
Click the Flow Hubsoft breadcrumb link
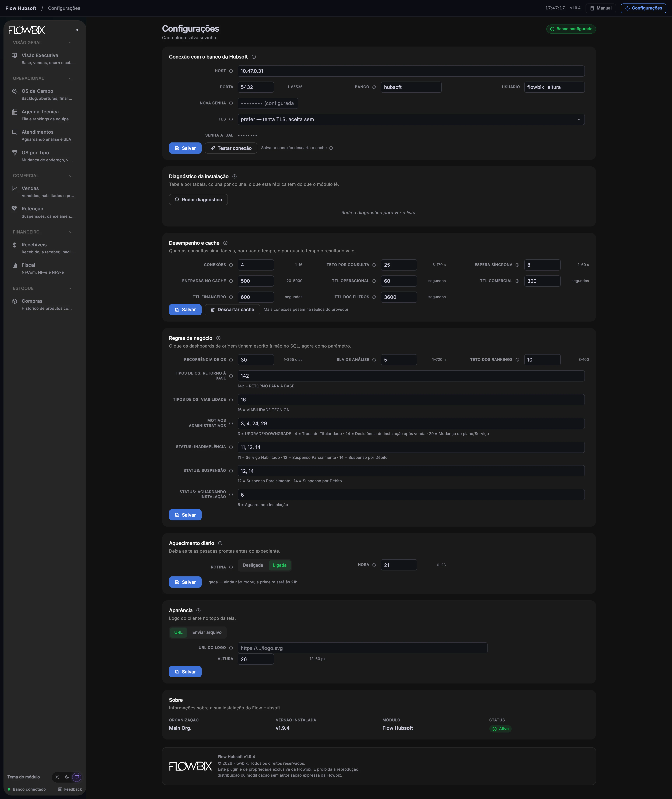click(x=21, y=8)
